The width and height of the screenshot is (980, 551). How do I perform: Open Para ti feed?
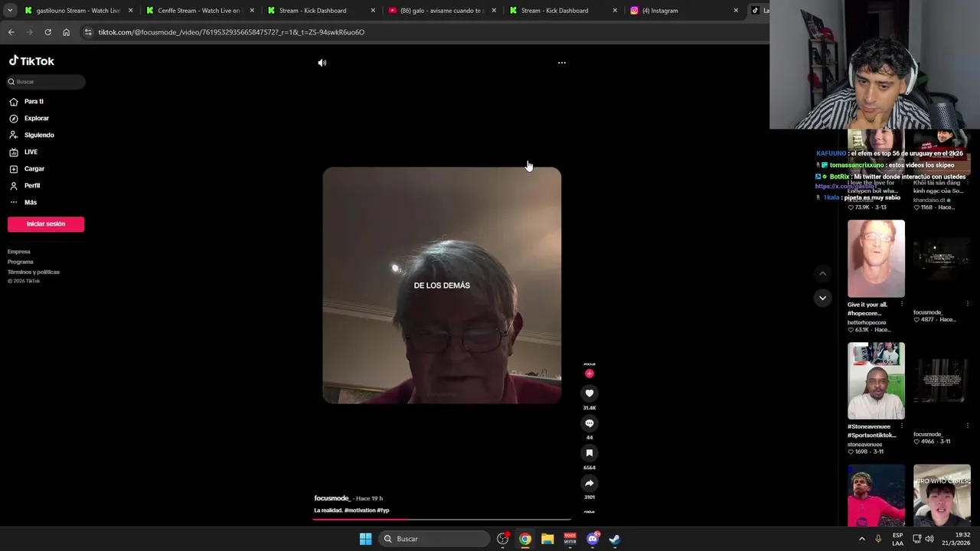click(x=34, y=101)
